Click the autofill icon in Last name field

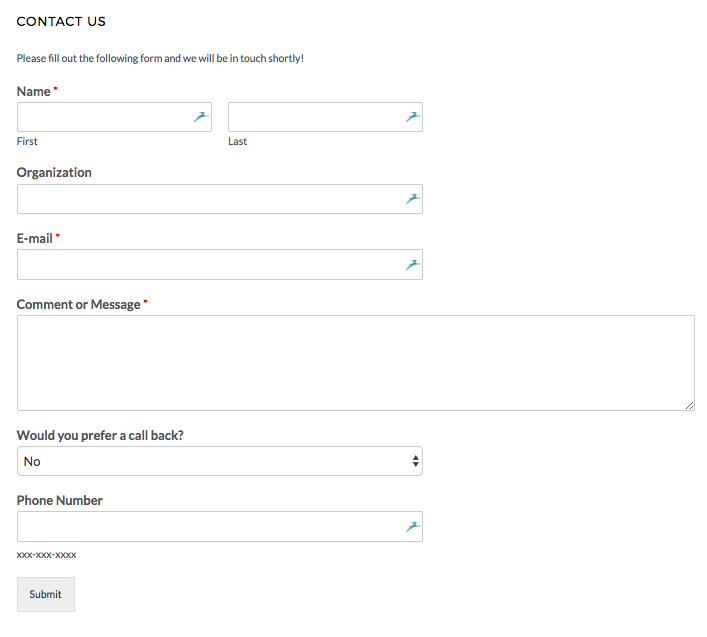pyautogui.click(x=412, y=117)
